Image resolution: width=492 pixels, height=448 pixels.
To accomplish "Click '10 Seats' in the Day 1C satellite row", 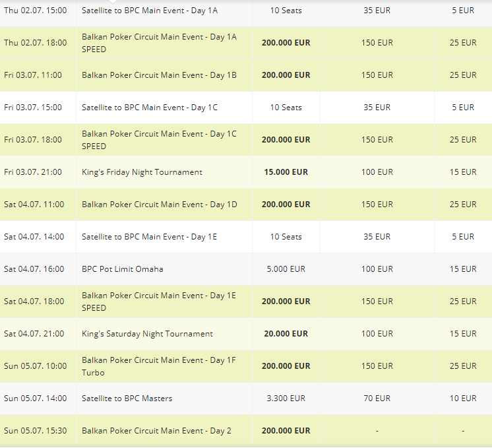I will [x=286, y=108].
